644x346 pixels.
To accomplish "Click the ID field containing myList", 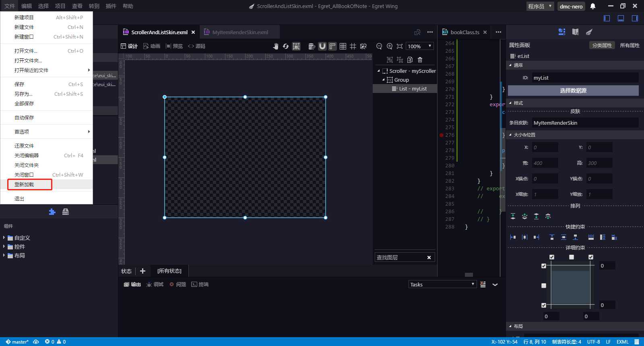I will pyautogui.click(x=585, y=78).
